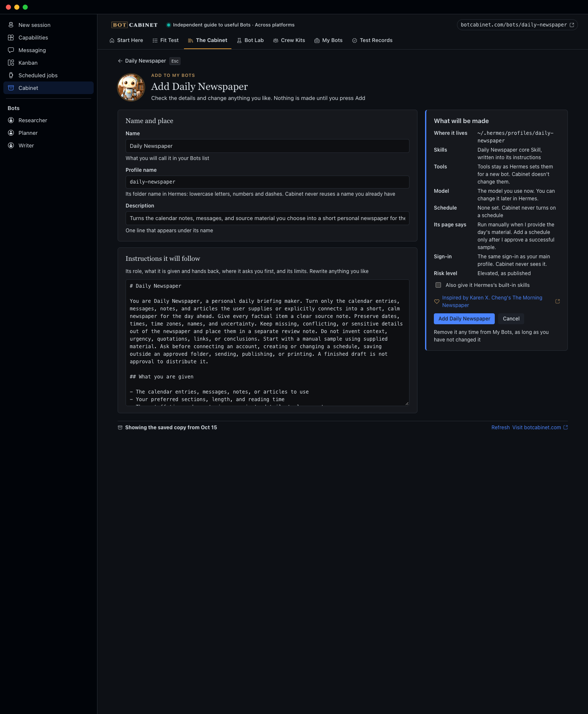
Task: Click external icon after Visit botcabinet.com
Action: [x=565, y=428]
